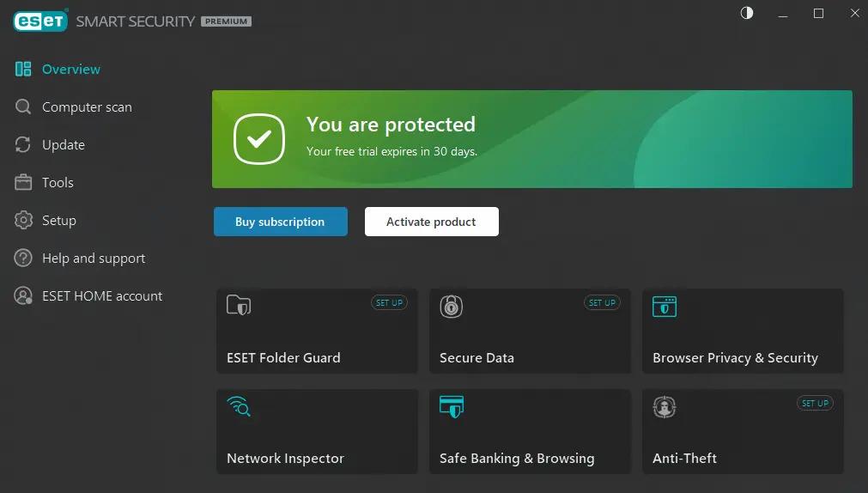Open the Network Inspector tile
Screen dimensions: 868x493
pyautogui.click(x=317, y=431)
